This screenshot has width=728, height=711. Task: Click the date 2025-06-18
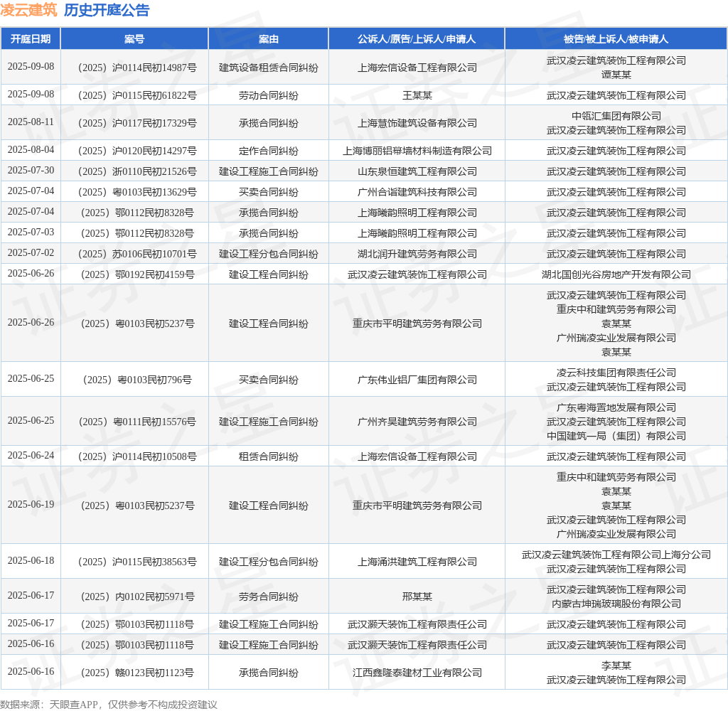pos(31,561)
